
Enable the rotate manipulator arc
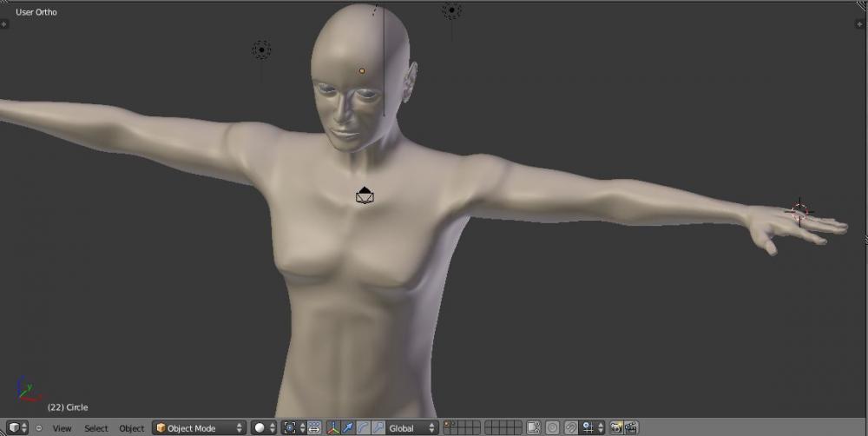point(363,427)
